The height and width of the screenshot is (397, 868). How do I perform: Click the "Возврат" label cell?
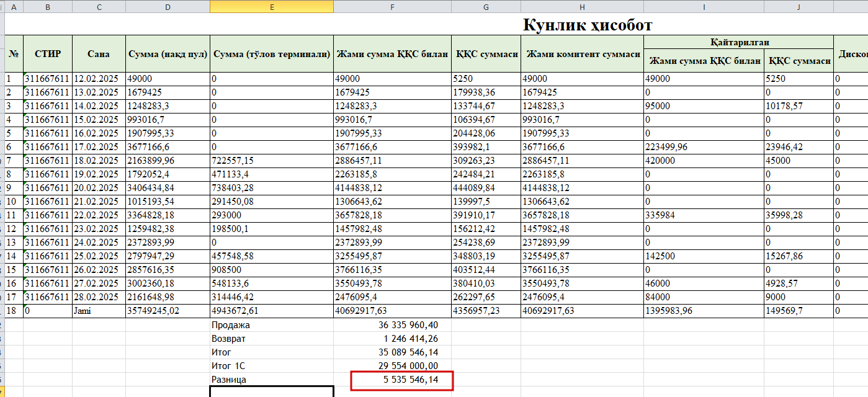272,339
